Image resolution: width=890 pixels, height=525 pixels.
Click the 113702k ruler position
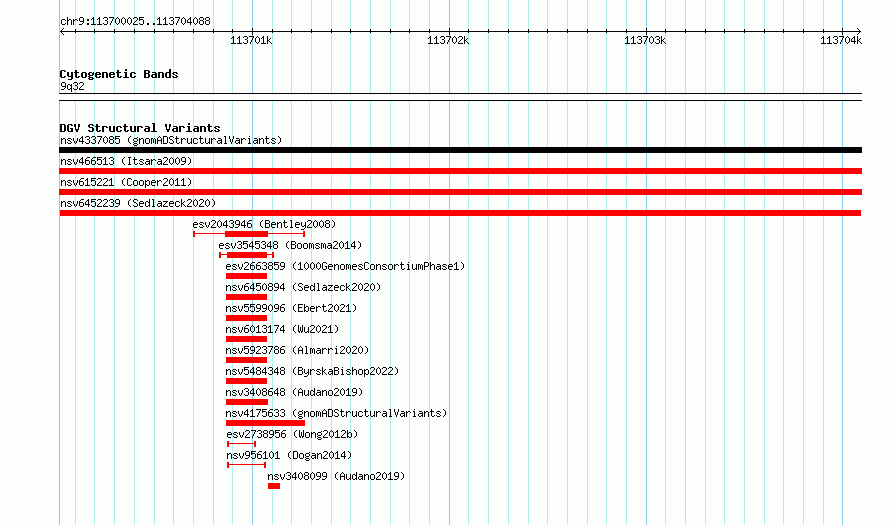tap(448, 40)
